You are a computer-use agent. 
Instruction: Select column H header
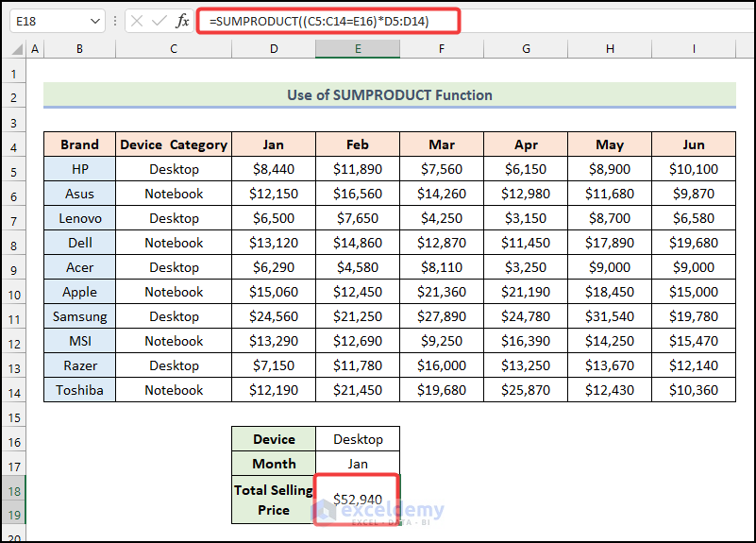click(610, 49)
